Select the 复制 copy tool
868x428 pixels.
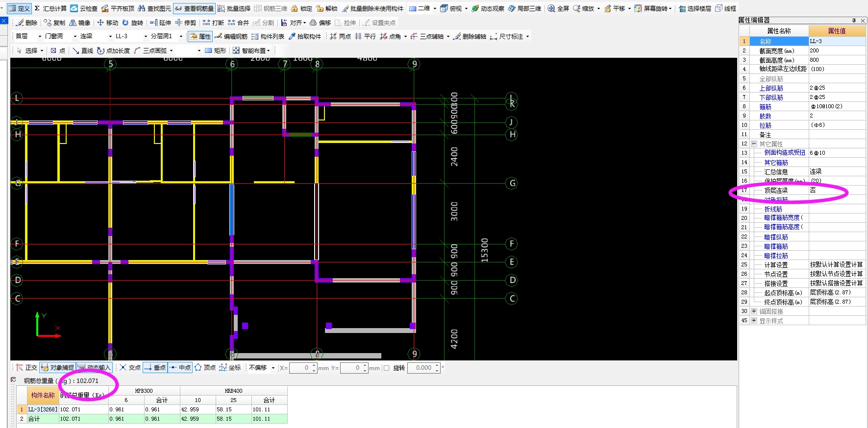point(54,23)
